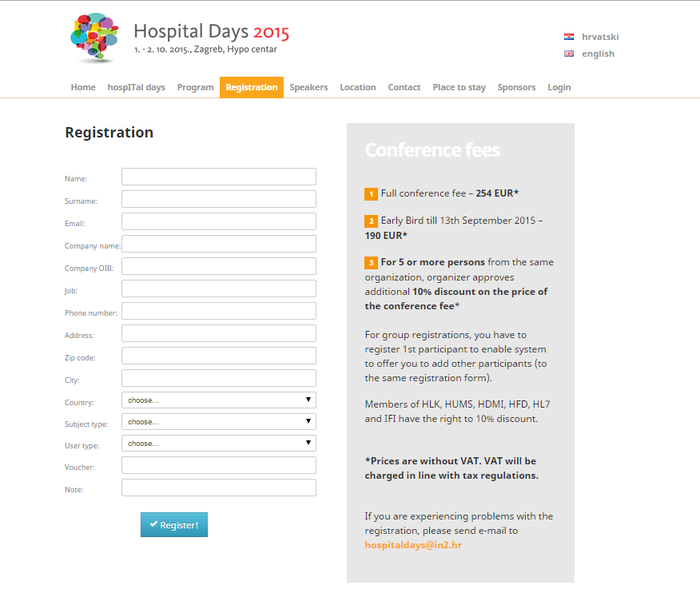
Task: Open the Sponsors page
Action: pyautogui.click(x=516, y=87)
